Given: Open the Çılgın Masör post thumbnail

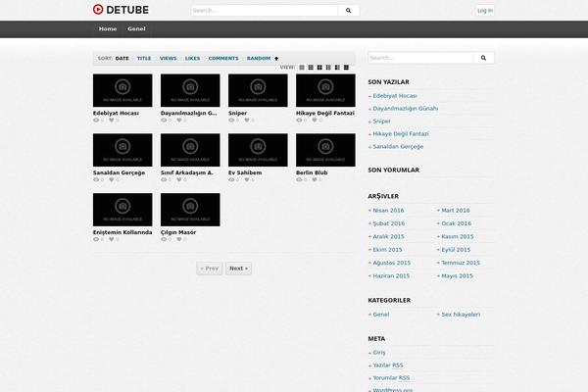Looking at the screenshot, I should [190, 210].
